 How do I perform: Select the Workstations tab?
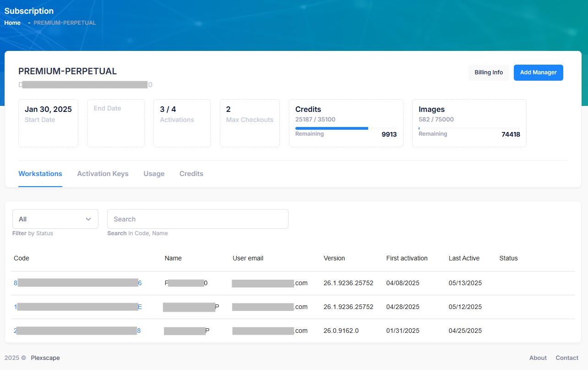coord(40,174)
